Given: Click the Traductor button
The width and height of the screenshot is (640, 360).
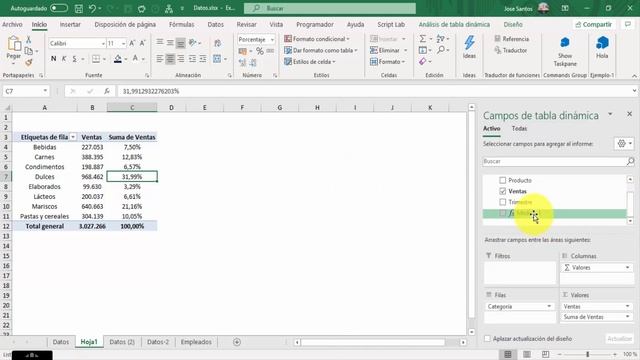Looking at the screenshot, I should tap(511, 50).
